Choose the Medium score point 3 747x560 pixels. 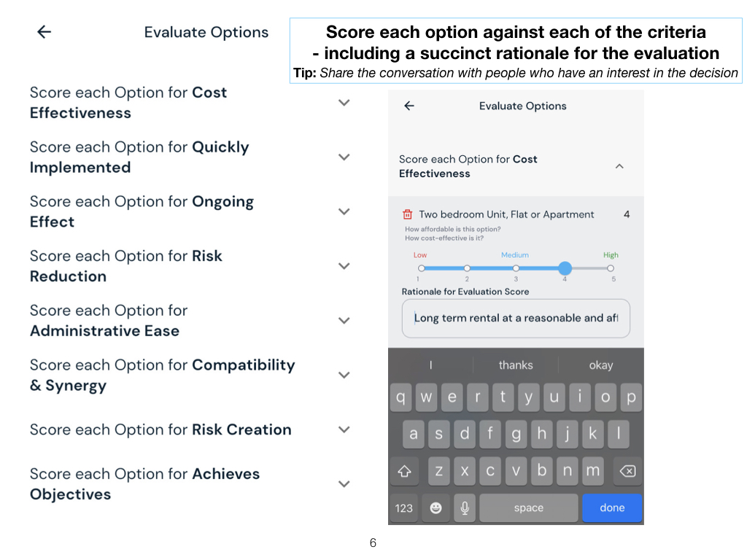[x=516, y=268]
